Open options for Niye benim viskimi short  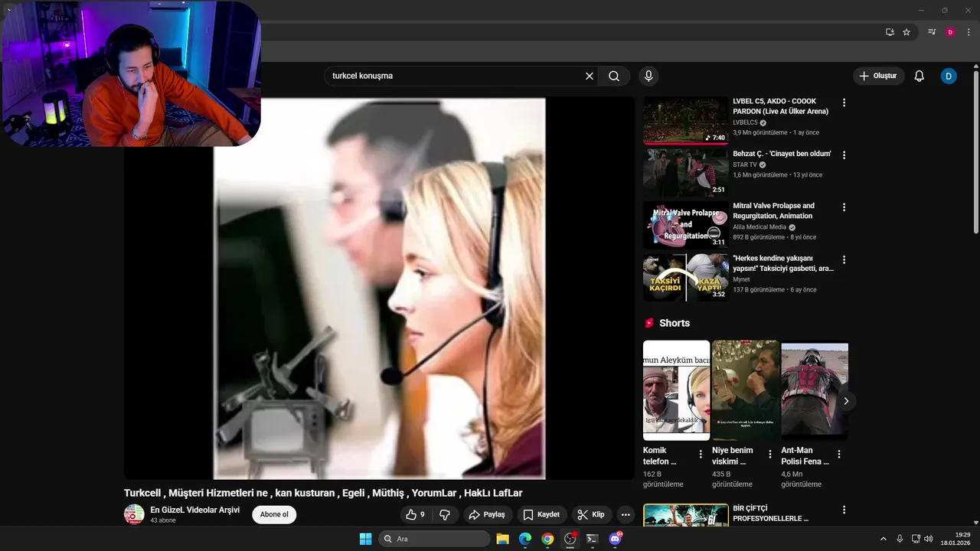(x=769, y=454)
